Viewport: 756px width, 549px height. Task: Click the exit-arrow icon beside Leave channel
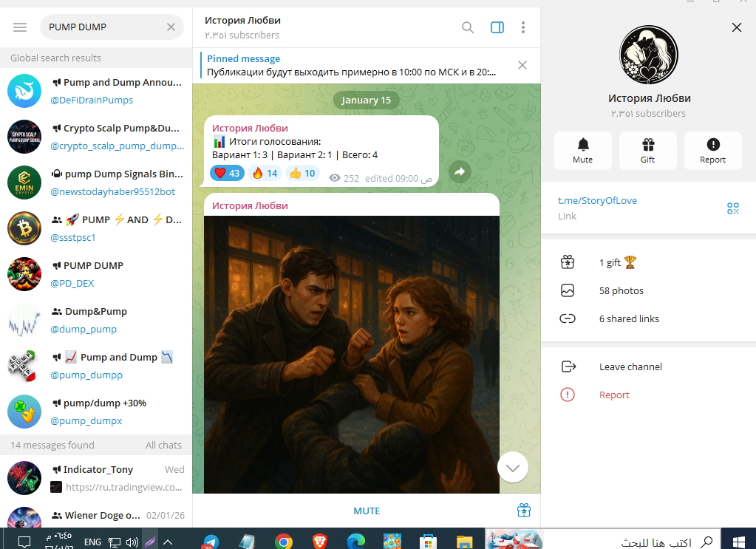point(568,366)
